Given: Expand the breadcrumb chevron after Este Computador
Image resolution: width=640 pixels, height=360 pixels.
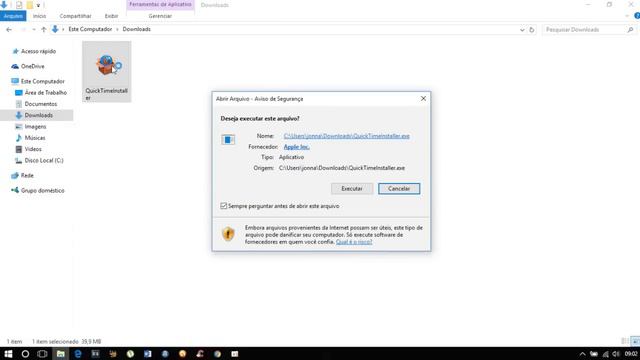Looking at the screenshot, I should point(117,29).
